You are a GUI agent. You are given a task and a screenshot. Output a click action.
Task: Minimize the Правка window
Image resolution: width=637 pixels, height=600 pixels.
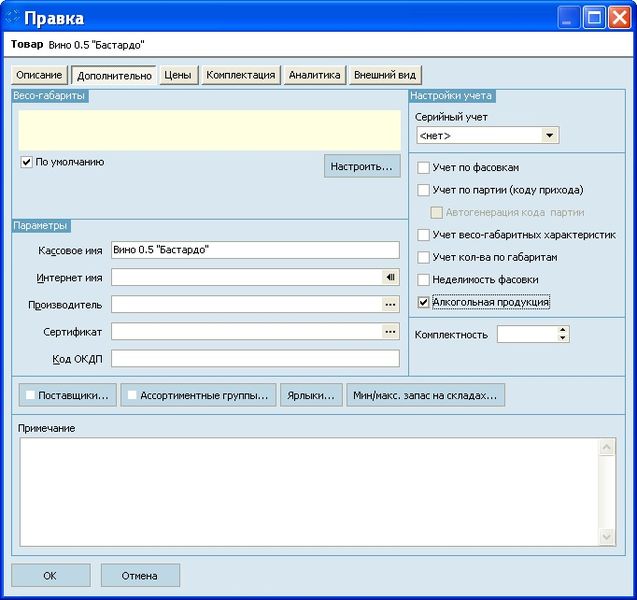point(569,18)
